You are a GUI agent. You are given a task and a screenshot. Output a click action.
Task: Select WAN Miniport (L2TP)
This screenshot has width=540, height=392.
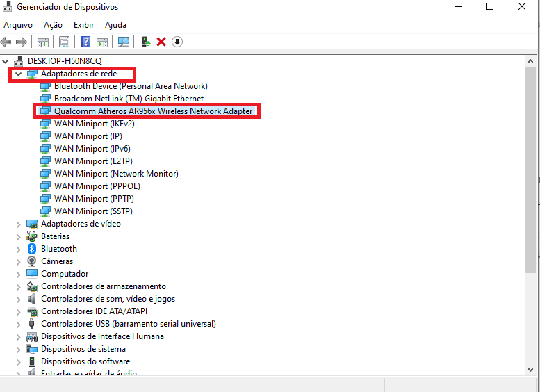click(93, 161)
